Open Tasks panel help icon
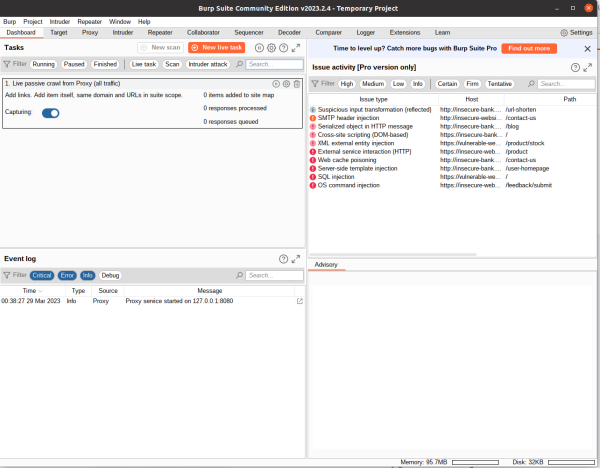The width and height of the screenshot is (600, 468). point(284,48)
